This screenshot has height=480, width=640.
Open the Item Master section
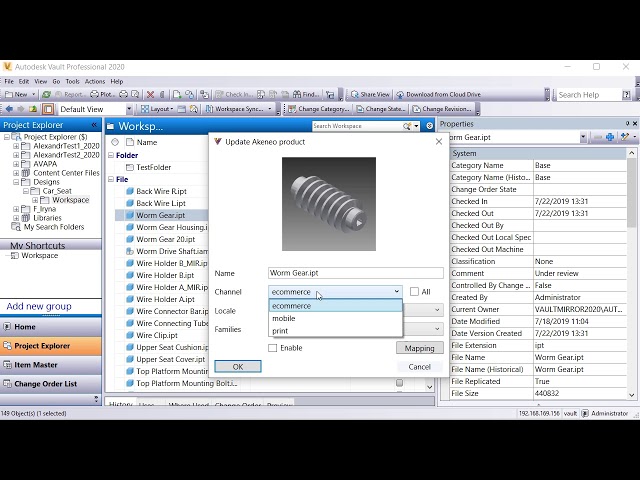(x=51, y=365)
